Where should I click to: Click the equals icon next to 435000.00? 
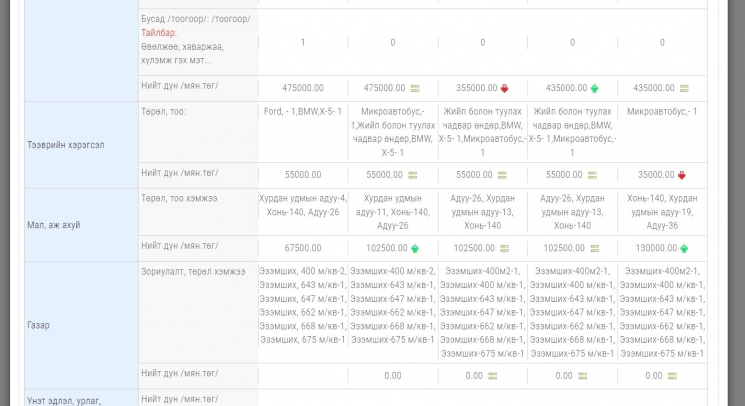(683, 88)
